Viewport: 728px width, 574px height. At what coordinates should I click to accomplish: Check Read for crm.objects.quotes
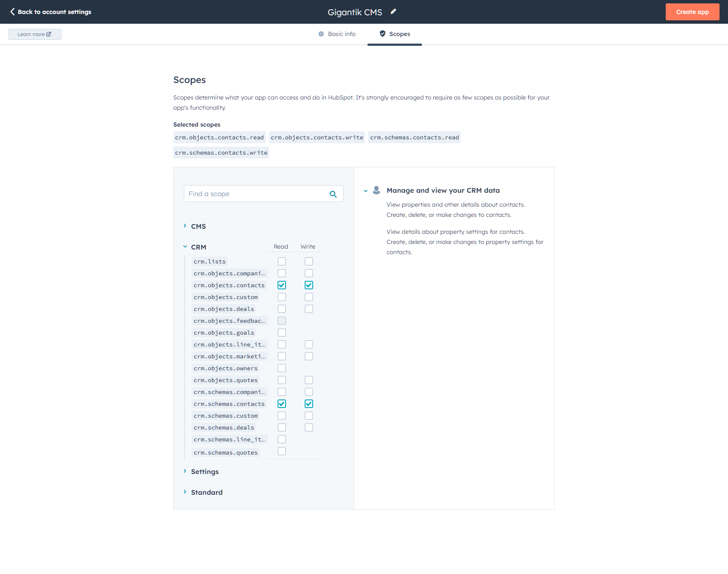click(282, 380)
